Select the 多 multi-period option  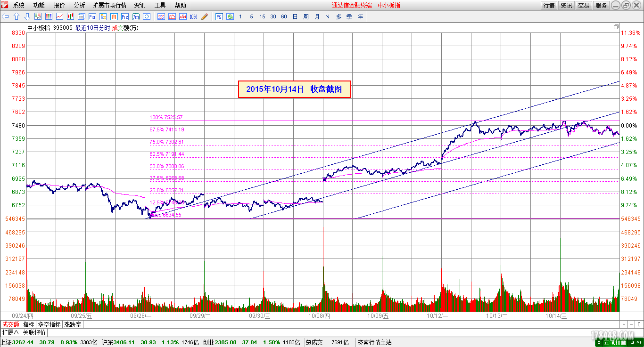[x=339, y=16]
